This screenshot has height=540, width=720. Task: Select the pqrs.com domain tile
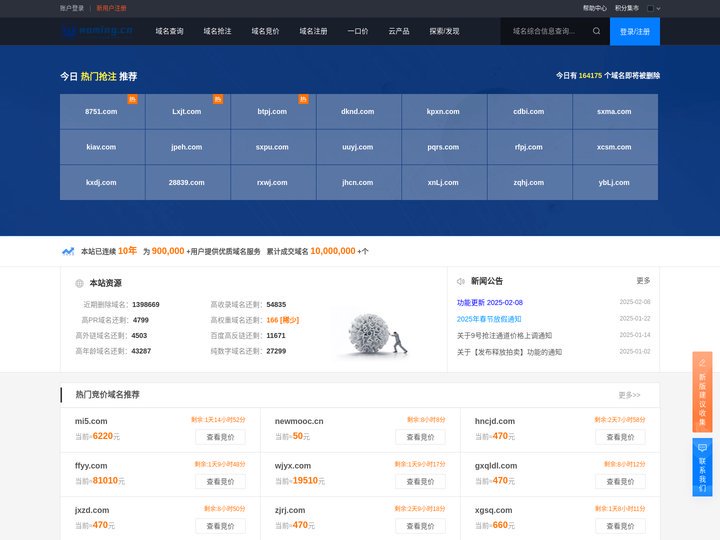click(444, 147)
